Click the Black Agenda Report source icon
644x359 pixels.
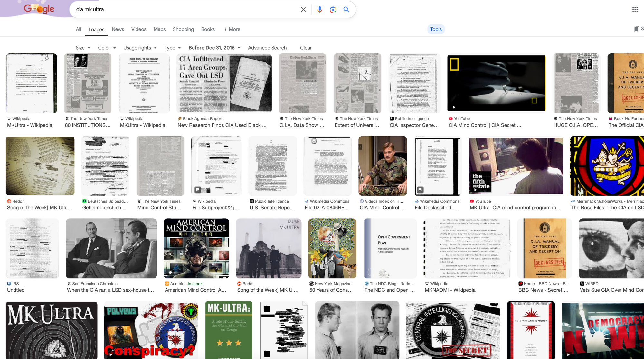pos(180,118)
